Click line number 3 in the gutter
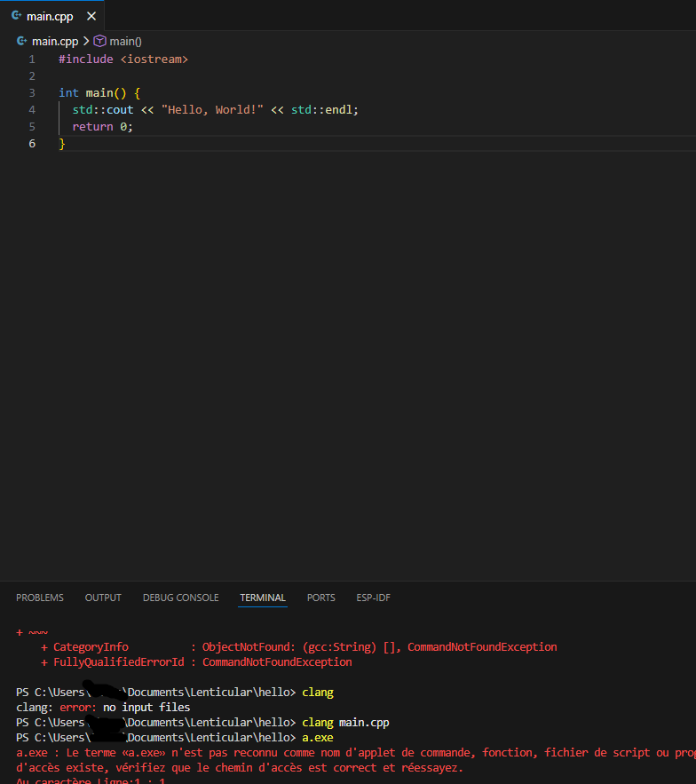The width and height of the screenshot is (696, 784). pos(32,92)
